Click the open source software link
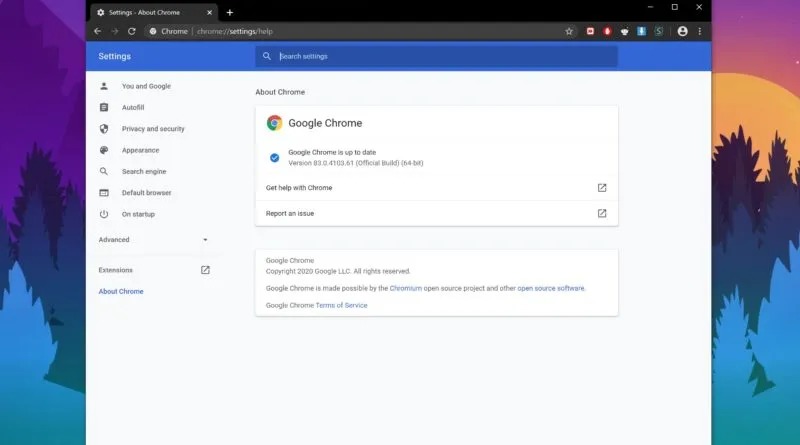The image size is (800, 445). pos(551,288)
